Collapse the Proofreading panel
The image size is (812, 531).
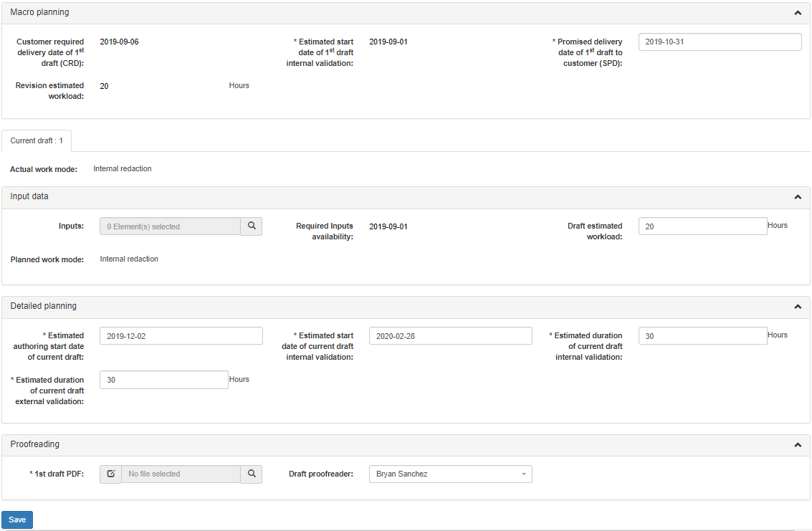(797, 445)
